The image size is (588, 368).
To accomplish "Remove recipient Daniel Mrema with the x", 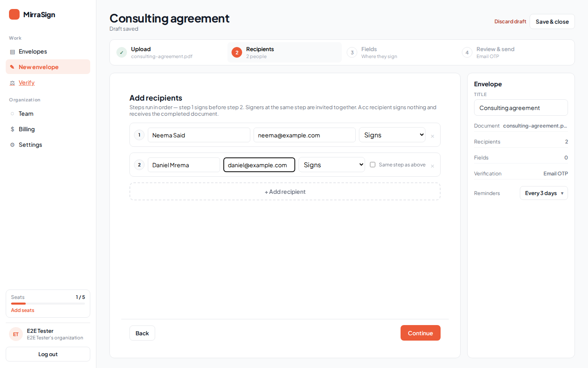I will 432,166.
